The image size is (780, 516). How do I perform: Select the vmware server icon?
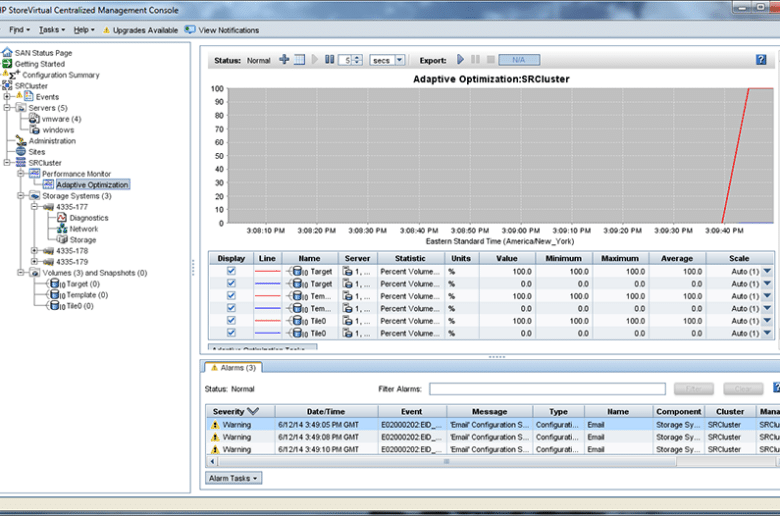[34, 119]
